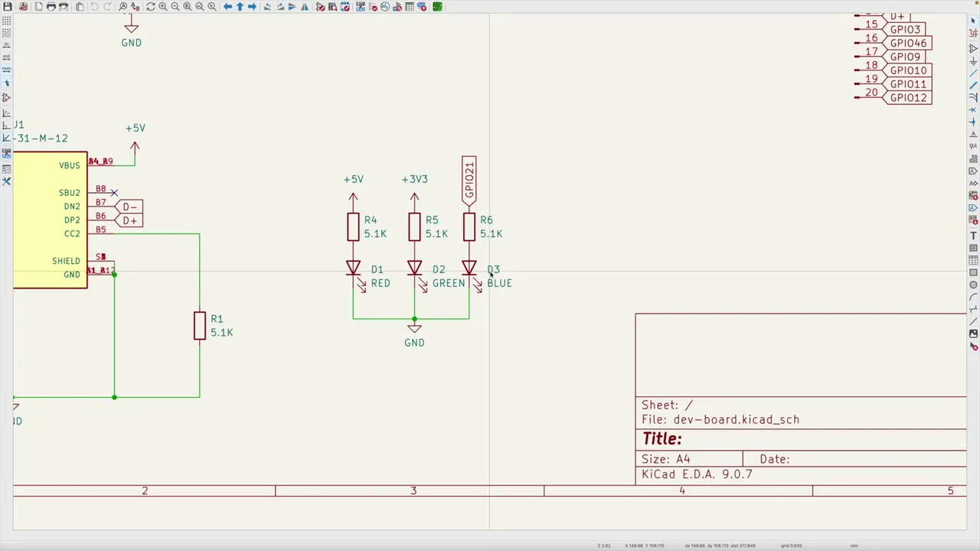
Task: Open the Symbol Library Browser
Action: 332,7
